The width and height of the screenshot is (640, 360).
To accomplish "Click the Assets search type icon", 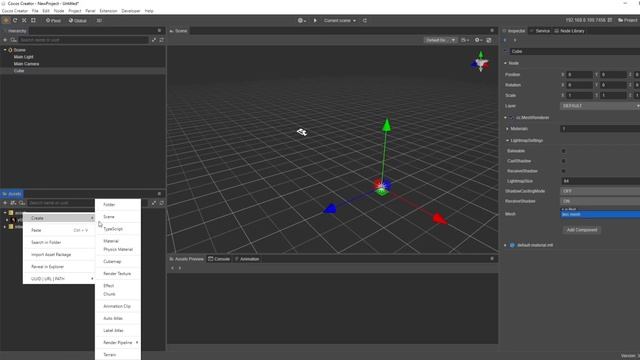I will [22, 203].
